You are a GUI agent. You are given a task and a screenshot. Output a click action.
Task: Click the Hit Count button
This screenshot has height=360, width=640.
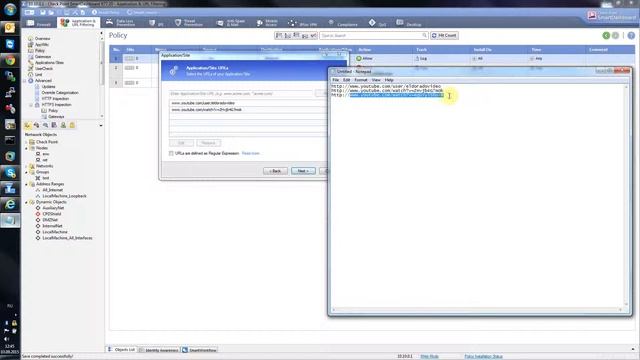444,36
